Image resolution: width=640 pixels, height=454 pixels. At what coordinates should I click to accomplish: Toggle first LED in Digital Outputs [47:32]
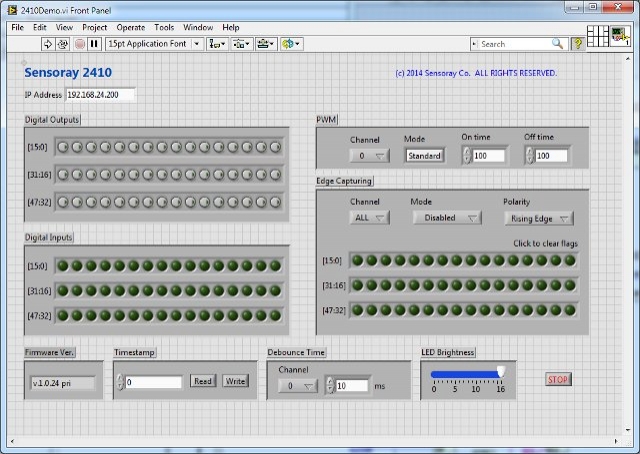[63, 202]
